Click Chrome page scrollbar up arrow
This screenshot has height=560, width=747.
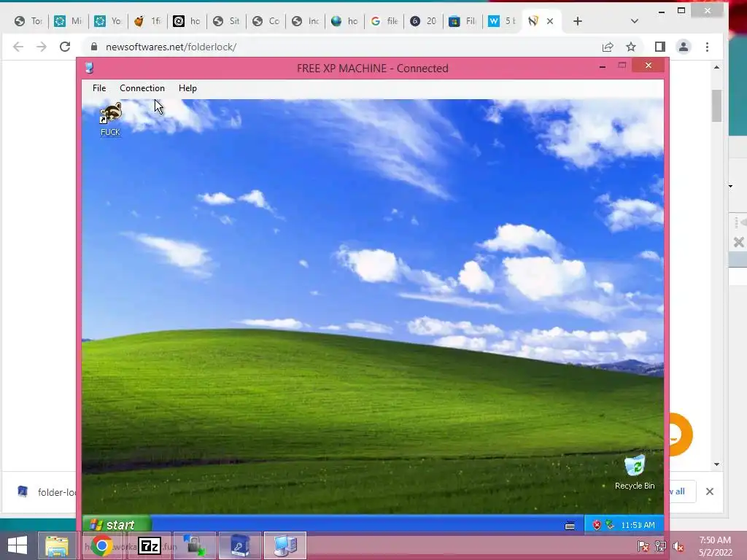coord(716,67)
